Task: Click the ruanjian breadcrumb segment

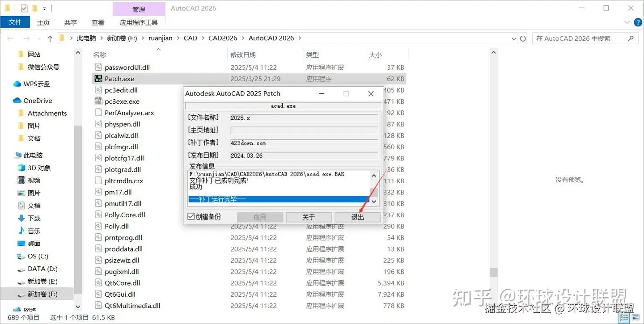Action: 160,38
